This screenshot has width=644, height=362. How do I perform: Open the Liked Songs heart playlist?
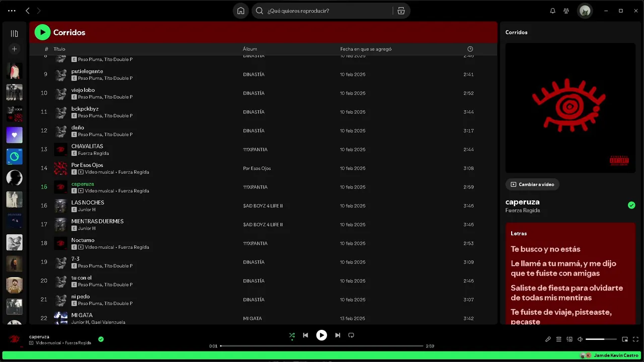(14, 135)
